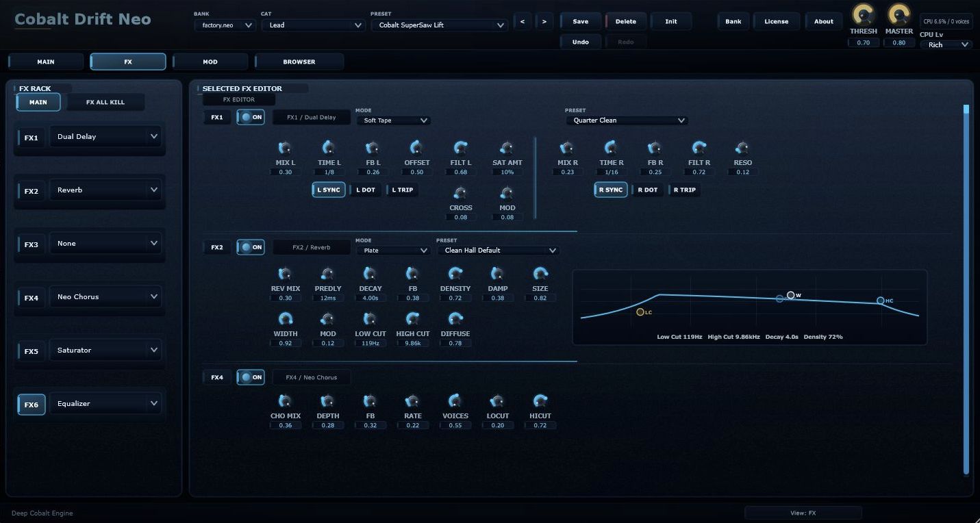Open the License dialog
The width and height of the screenshot is (980, 523).
(776, 21)
